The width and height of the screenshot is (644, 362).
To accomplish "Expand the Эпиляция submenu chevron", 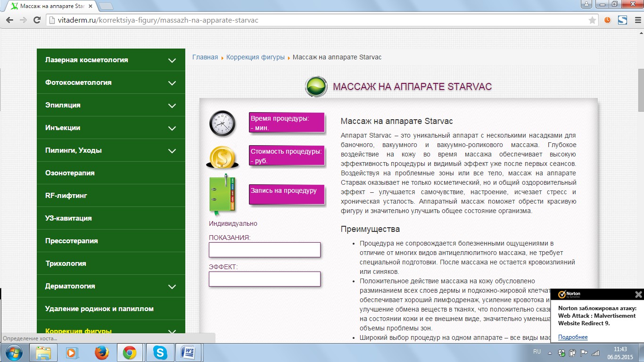I will (172, 106).
